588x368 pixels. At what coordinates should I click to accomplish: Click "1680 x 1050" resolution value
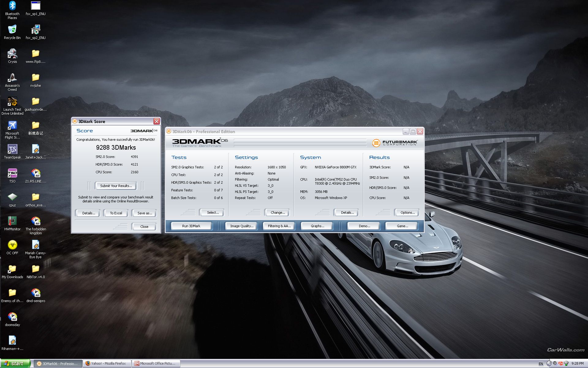[x=277, y=167]
